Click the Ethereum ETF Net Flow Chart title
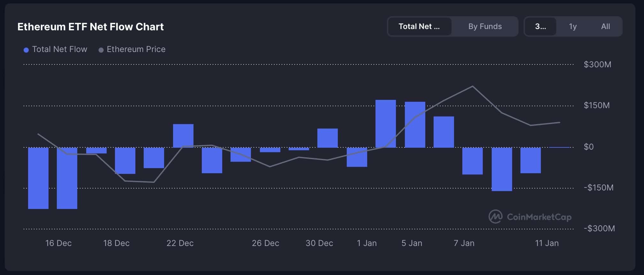This screenshot has width=644, height=275. [90, 27]
